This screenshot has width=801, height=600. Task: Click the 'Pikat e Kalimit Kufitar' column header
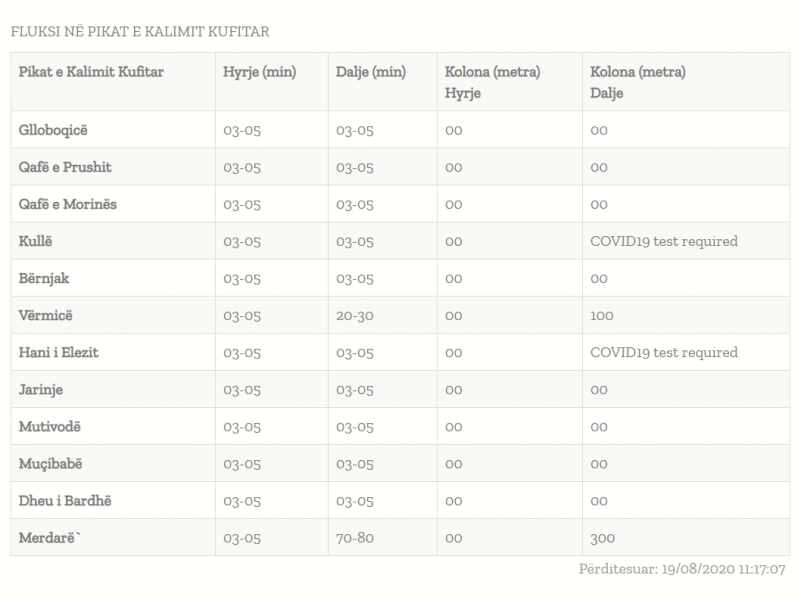[91, 72]
